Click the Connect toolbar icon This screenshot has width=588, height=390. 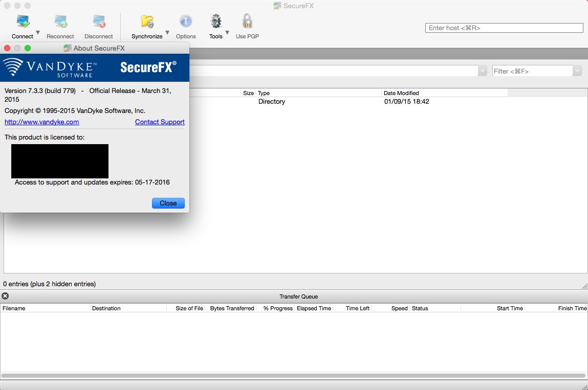23,22
